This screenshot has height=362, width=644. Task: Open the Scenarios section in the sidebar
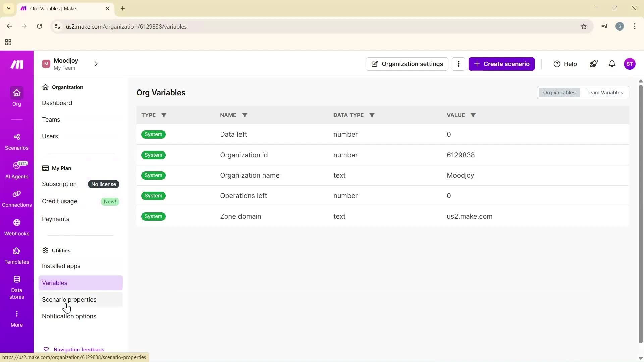(x=16, y=141)
